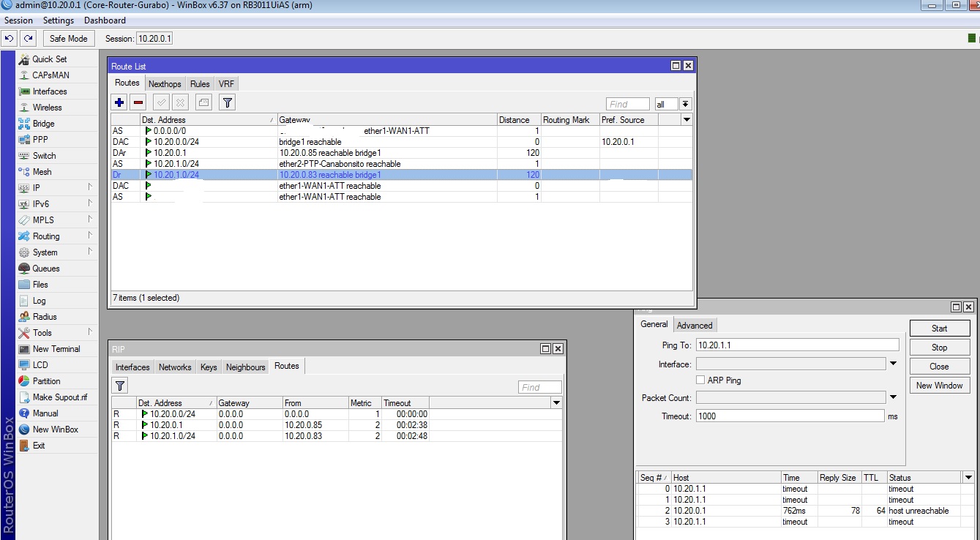
Task: Click the Ping To address field
Action: click(796, 345)
